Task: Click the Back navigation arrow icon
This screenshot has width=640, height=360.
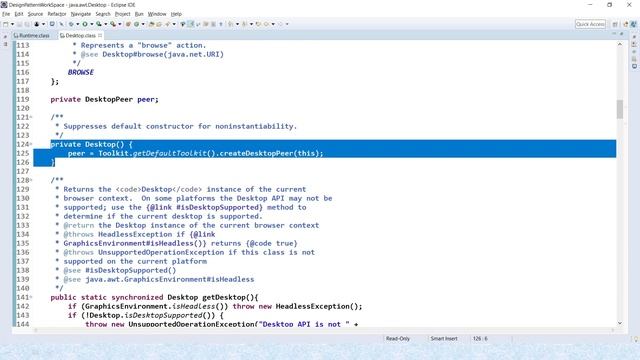Action: tap(266, 24)
